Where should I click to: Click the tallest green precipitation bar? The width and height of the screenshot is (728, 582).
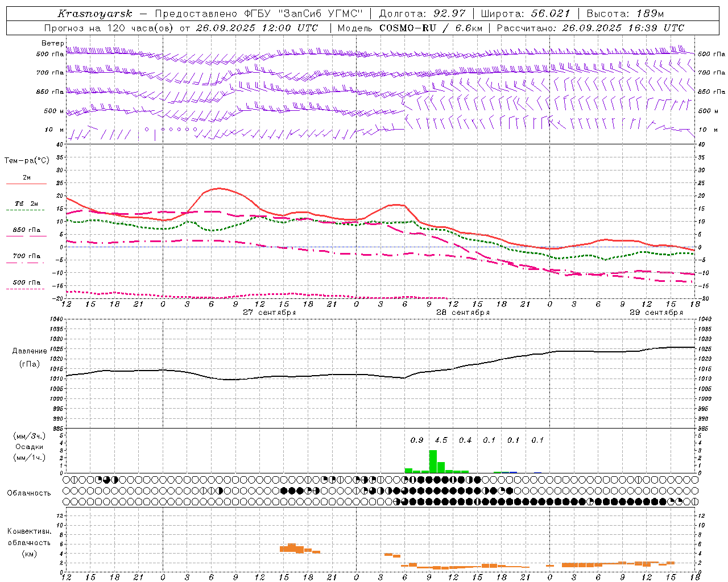click(433, 462)
